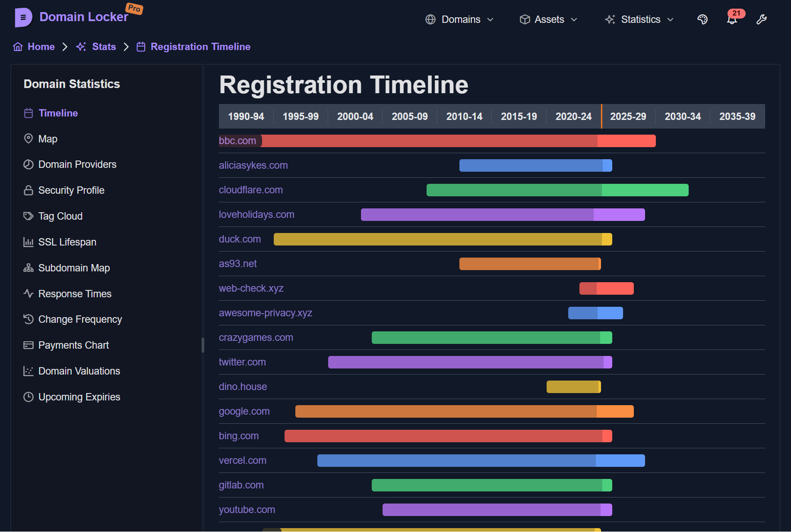This screenshot has height=532, width=791.
Task: Click the wrench settings icon
Action: click(762, 19)
